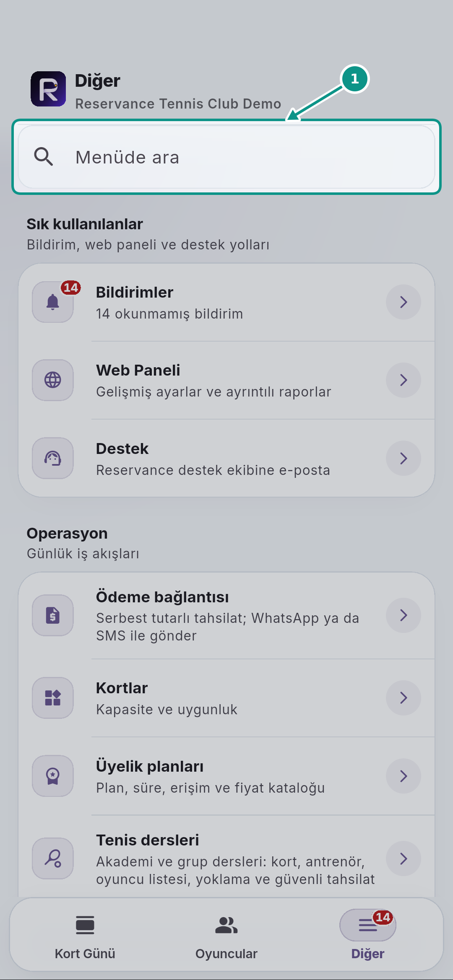This screenshot has height=980, width=453.
Task: Tap the Üyelik planları badge icon
Action: pyautogui.click(x=53, y=776)
